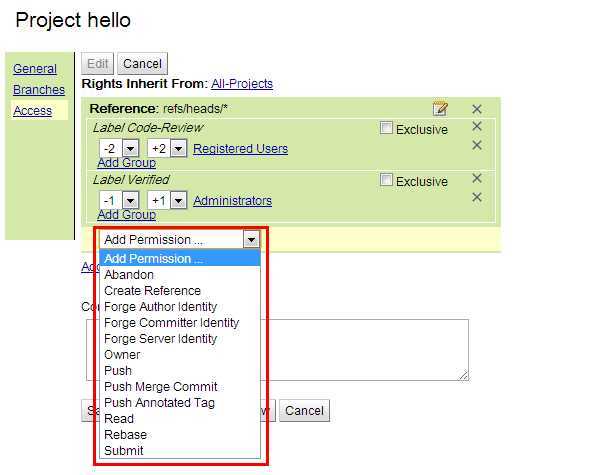Open the All-Projects inherit link
606x475 pixels.
[x=242, y=83]
